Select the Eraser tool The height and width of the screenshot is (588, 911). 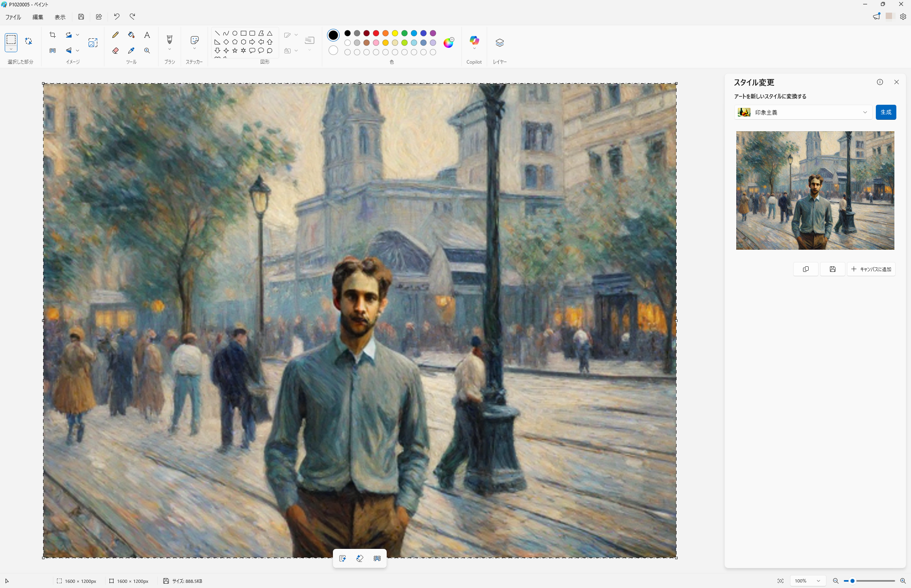click(115, 51)
